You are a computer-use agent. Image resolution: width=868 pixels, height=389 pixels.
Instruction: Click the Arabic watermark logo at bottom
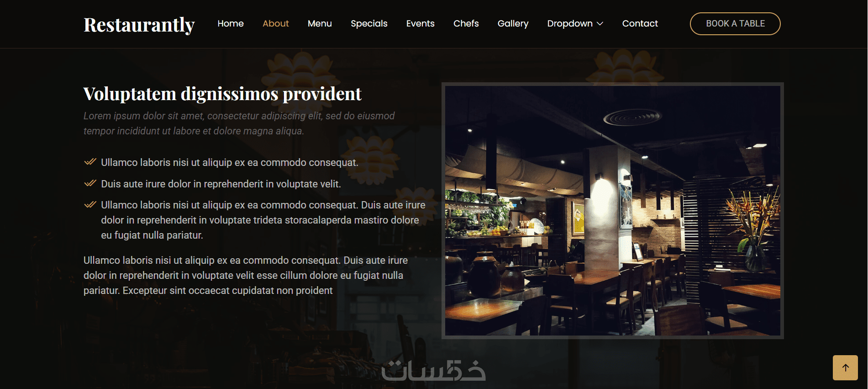433,371
